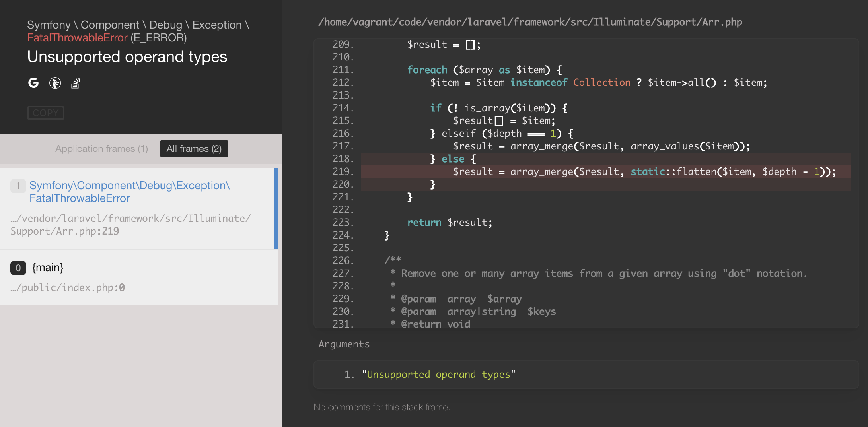Switch to All frames (2) tab

pos(194,149)
